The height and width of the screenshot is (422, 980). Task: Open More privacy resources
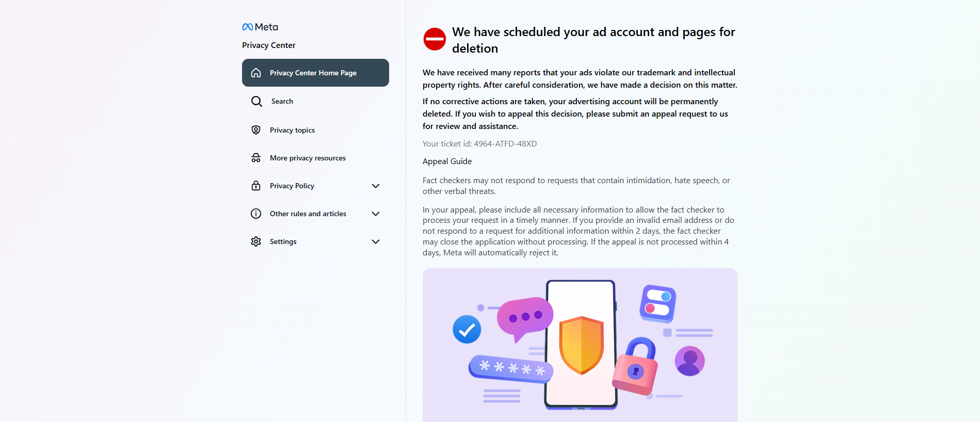pyautogui.click(x=315, y=158)
